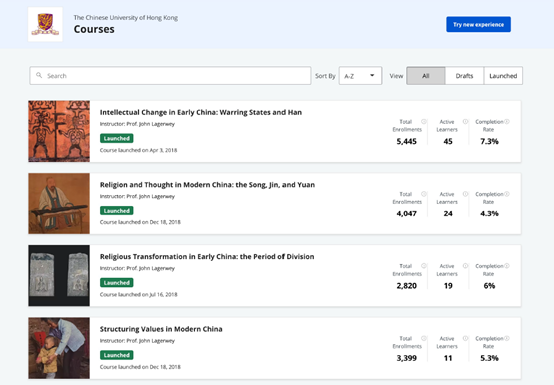Viewport: 554px width, 385px height.
Task: Open the Sort By A-Z dropdown
Action: [360, 76]
